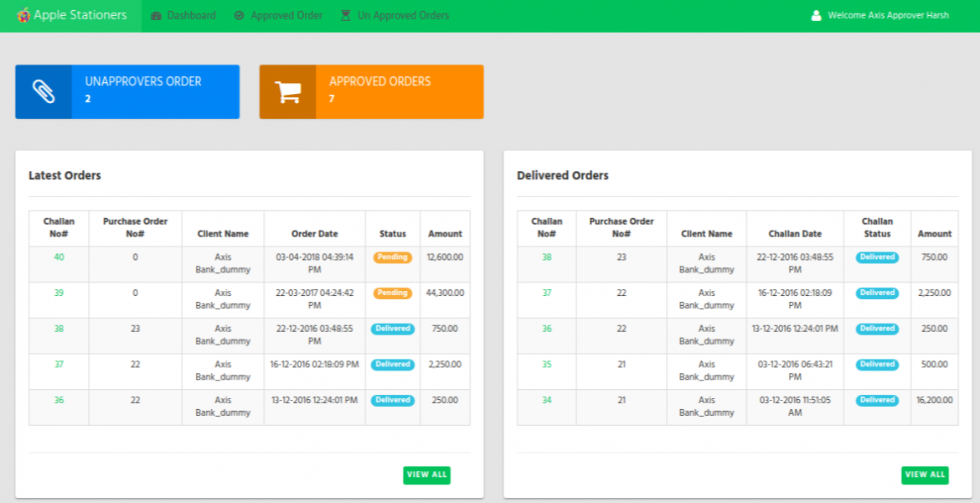Open challan 34 in Delivered Orders
980x503 pixels.
click(x=546, y=401)
